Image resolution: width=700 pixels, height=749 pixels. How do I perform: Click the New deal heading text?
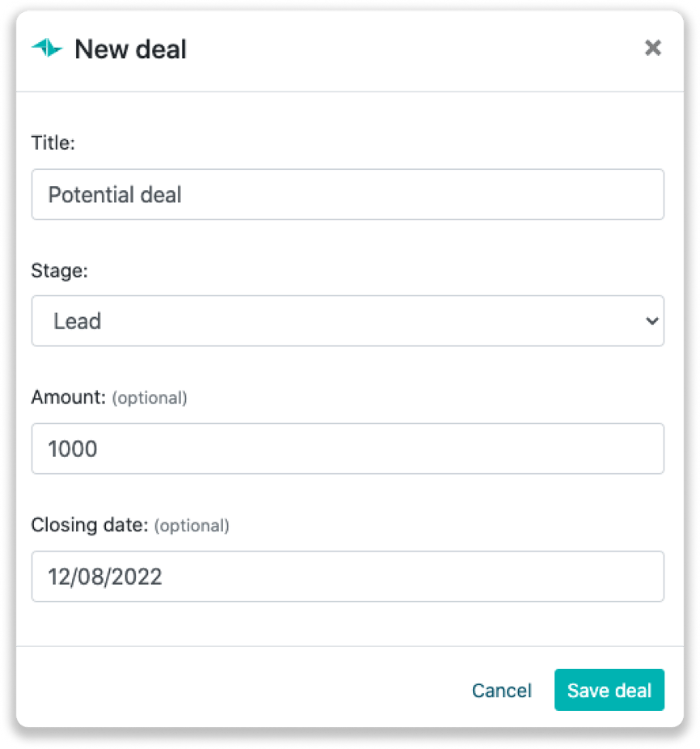pos(130,49)
